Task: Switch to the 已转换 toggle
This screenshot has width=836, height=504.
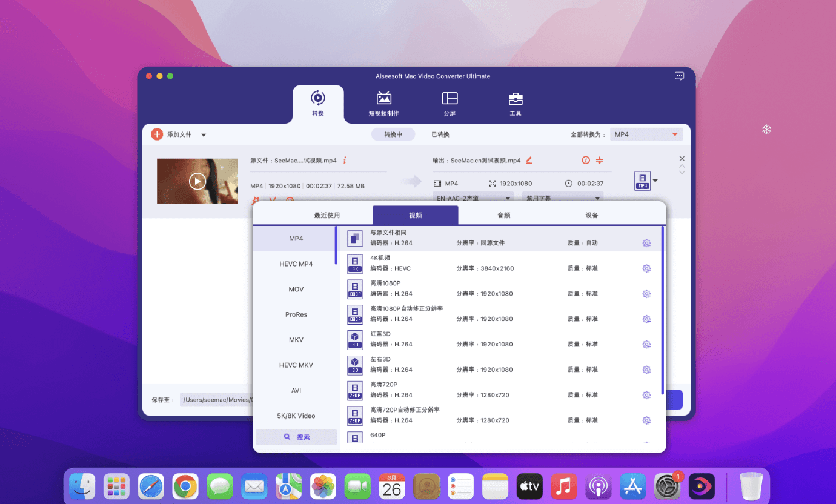Action: coord(440,134)
